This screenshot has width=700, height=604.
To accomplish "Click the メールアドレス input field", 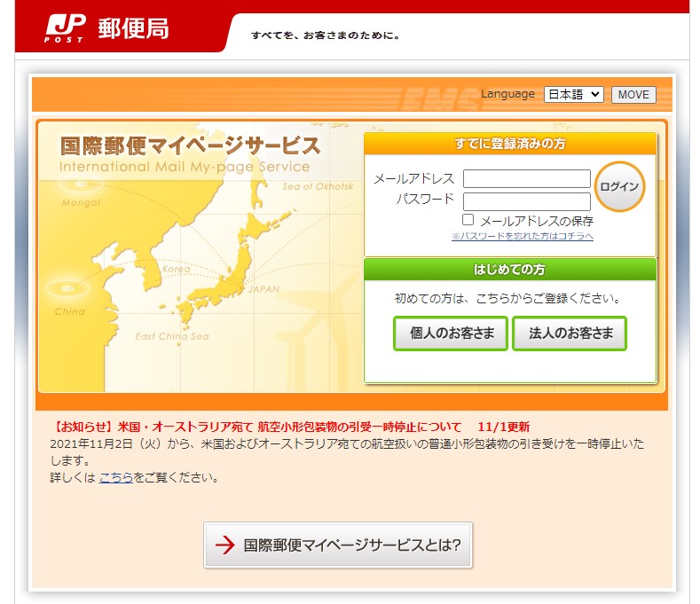I will pos(526,179).
